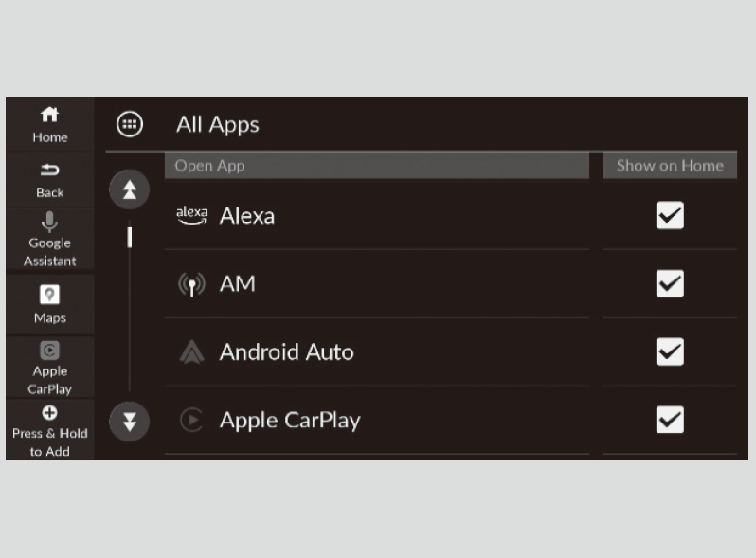This screenshot has height=558, width=756.
Task: Tap the Alexa logo icon
Action: 191,215
